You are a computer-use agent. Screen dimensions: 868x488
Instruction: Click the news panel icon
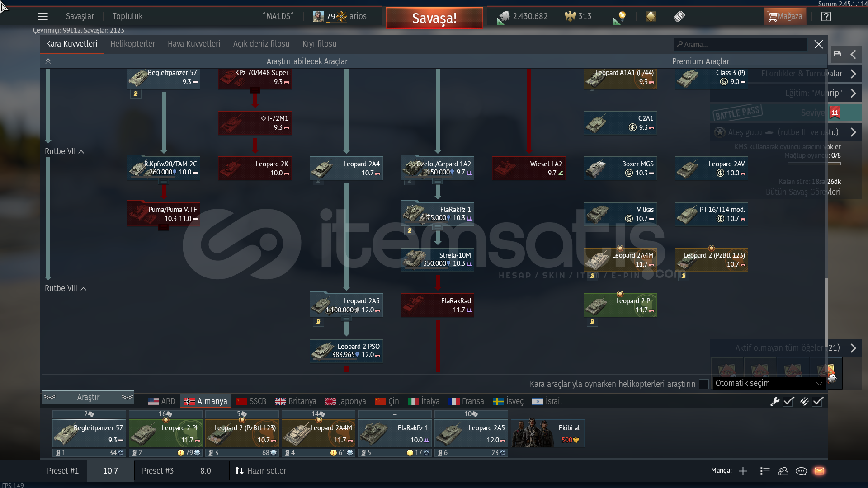pyautogui.click(x=838, y=54)
